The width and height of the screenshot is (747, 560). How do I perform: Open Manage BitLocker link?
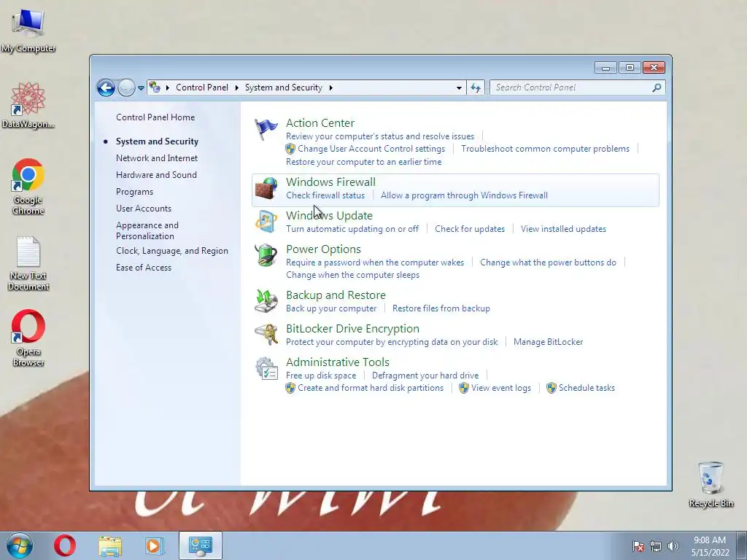548,342
